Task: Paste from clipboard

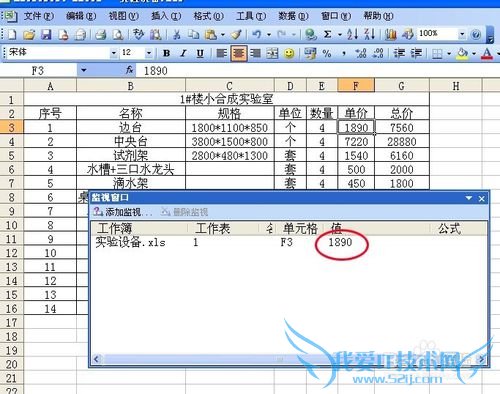Action: [211, 34]
